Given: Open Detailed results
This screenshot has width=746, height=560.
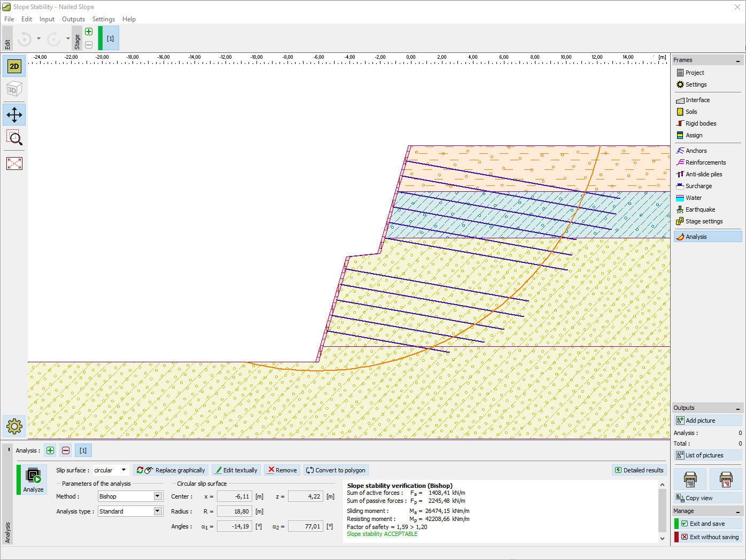Looking at the screenshot, I should pos(639,470).
